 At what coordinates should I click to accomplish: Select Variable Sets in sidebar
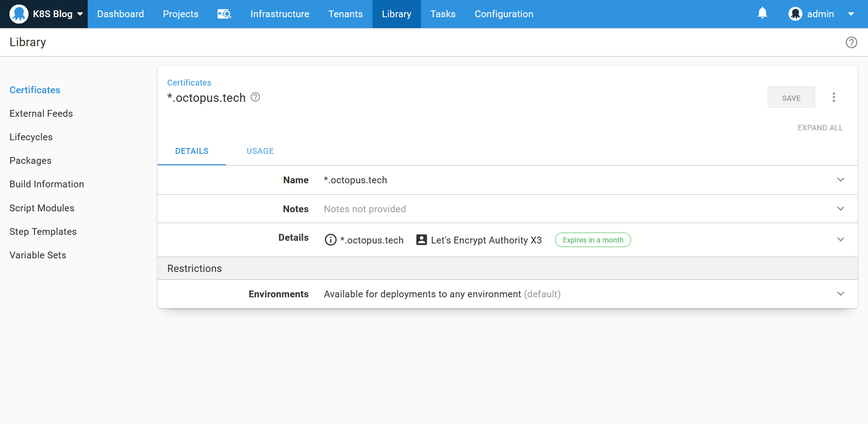[38, 255]
